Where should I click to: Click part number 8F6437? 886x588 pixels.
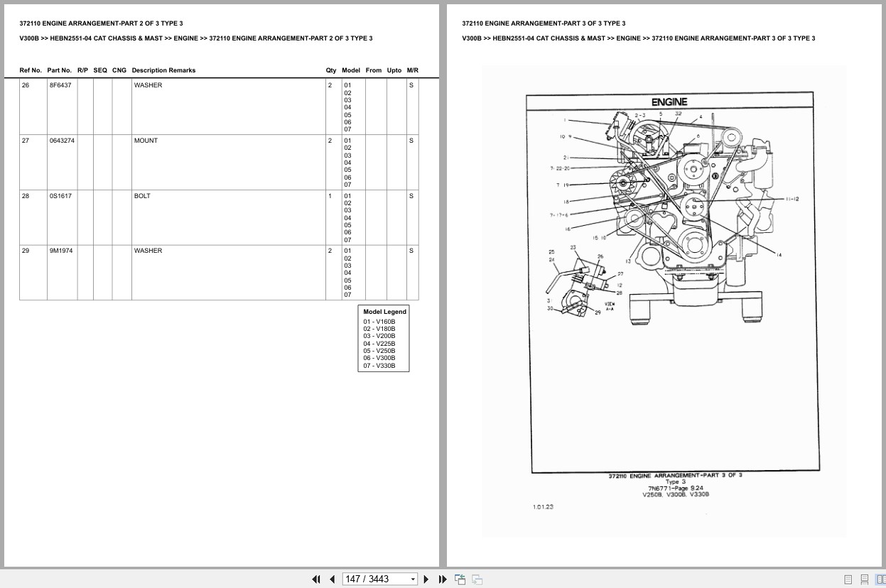click(x=60, y=85)
